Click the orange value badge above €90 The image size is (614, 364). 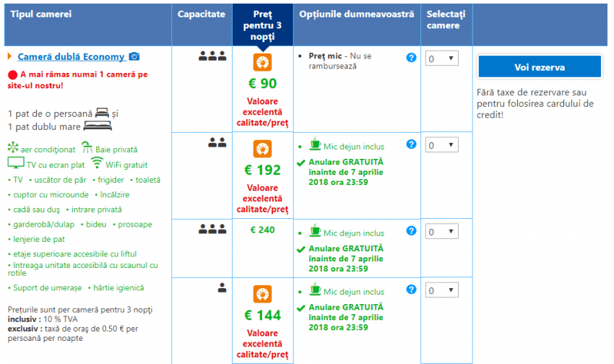pos(262,62)
